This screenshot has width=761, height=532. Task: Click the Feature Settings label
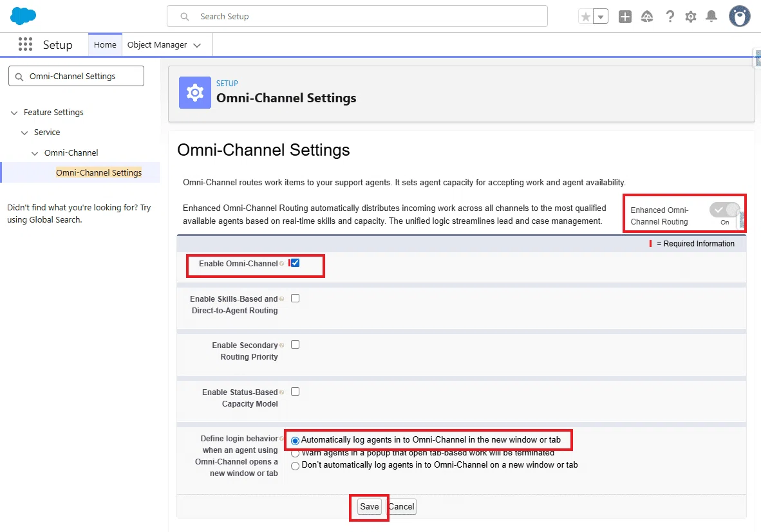(53, 113)
